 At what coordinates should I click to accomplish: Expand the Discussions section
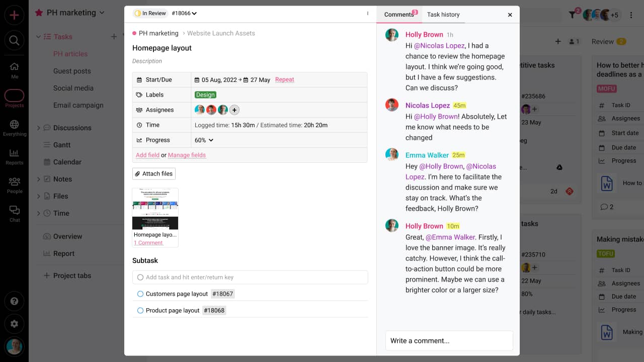(38, 128)
